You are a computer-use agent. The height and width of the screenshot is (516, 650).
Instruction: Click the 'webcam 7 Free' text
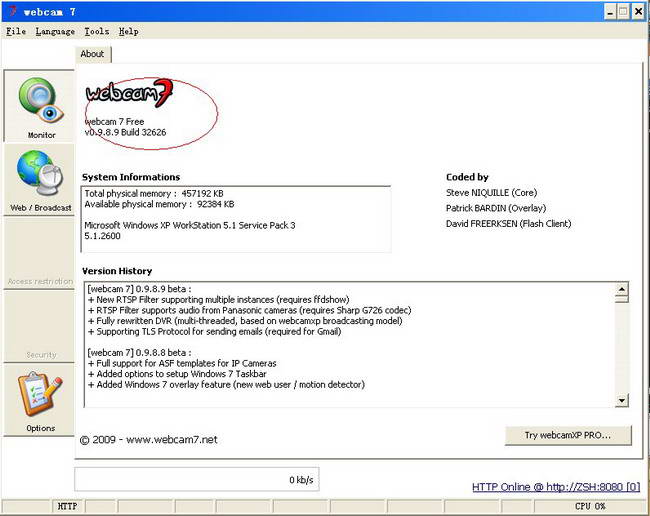[114, 121]
